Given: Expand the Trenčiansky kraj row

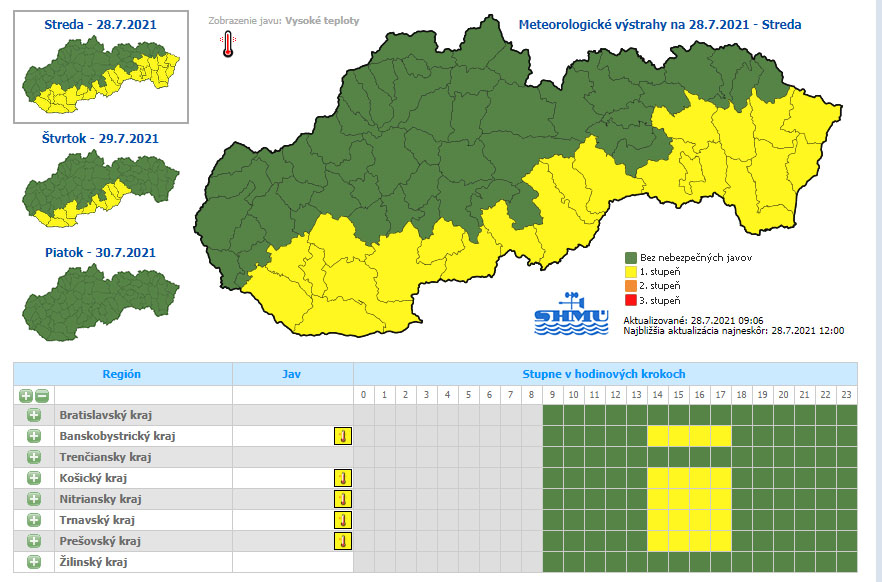Looking at the screenshot, I should click(33, 457).
